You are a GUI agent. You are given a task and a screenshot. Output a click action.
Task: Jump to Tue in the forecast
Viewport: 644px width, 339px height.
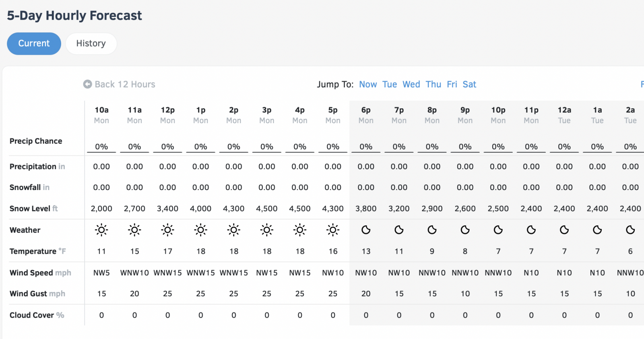coord(390,84)
